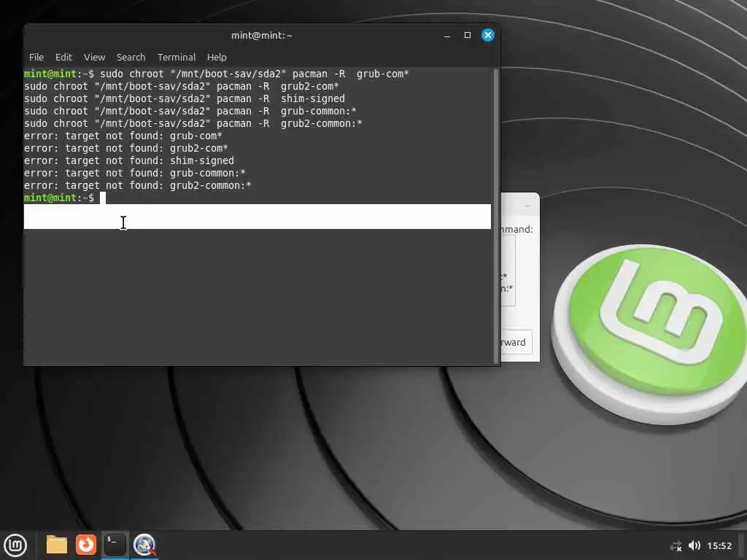Click the 'target not found: grub-common:*' error

coord(135,173)
